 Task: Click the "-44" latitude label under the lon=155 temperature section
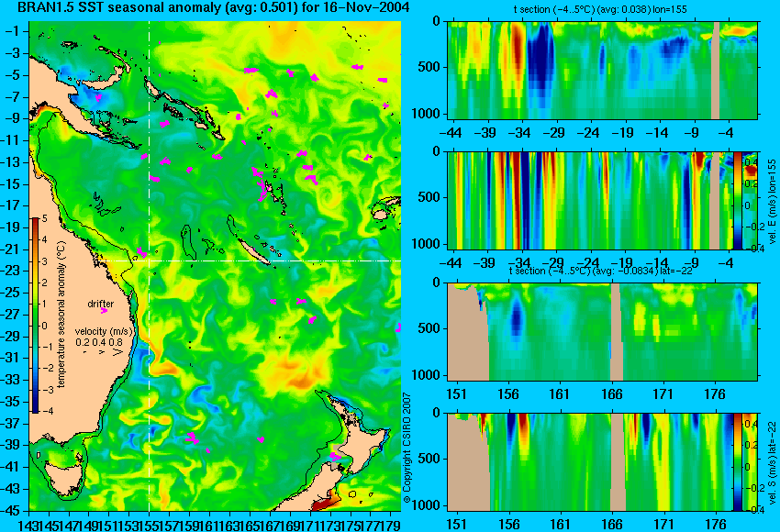tap(451, 133)
